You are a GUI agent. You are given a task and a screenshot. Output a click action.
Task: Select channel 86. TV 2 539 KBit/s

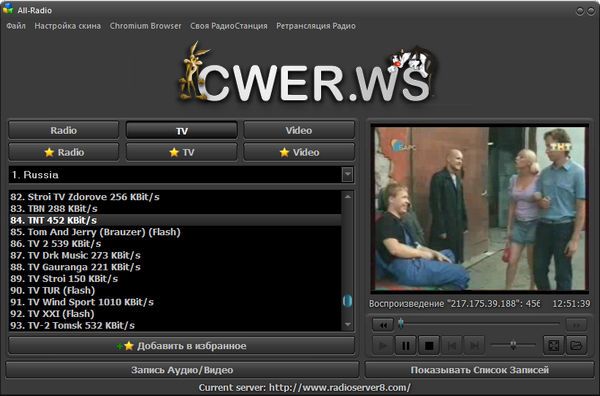click(175, 243)
